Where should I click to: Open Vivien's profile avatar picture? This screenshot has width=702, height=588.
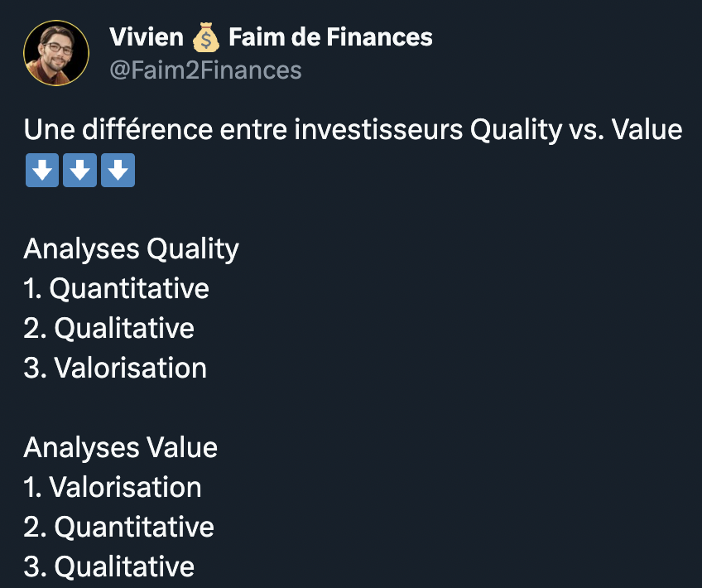point(56,53)
